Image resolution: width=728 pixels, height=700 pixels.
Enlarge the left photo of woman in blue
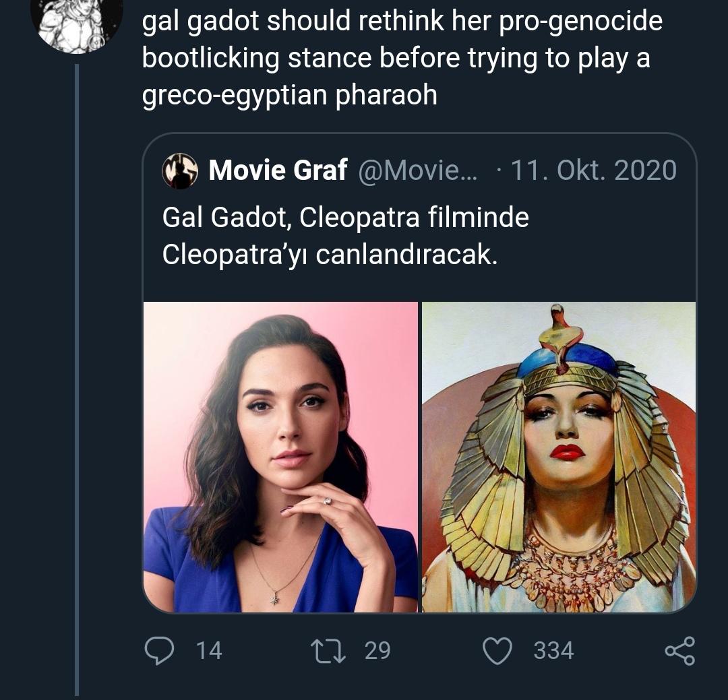[x=280, y=457]
